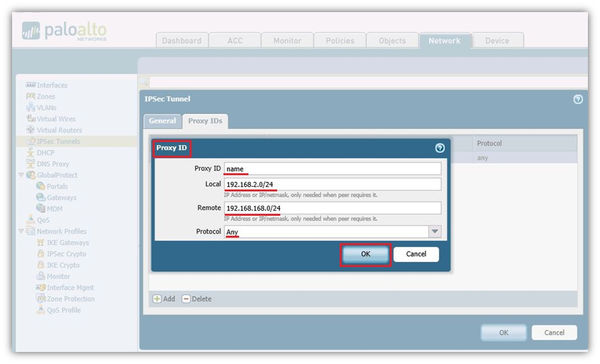600x364 pixels.
Task: Select DNS Proxy in the sidebar
Action: [53, 164]
